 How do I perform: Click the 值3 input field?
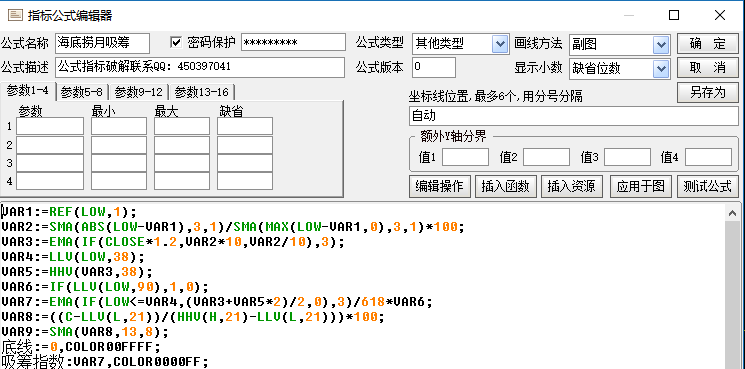[x=627, y=157]
